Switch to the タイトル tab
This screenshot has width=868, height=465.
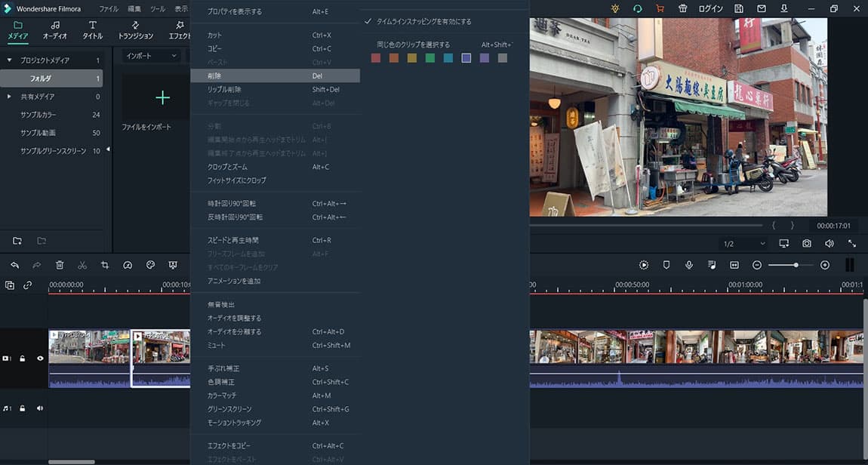92,30
